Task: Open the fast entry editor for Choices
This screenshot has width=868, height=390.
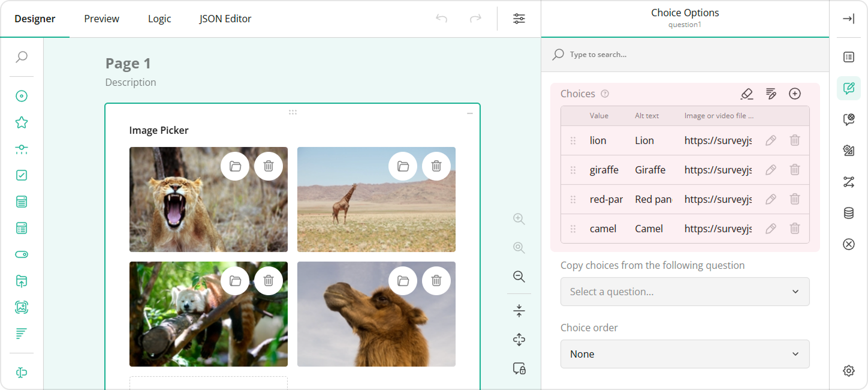Action: point(771,94)
